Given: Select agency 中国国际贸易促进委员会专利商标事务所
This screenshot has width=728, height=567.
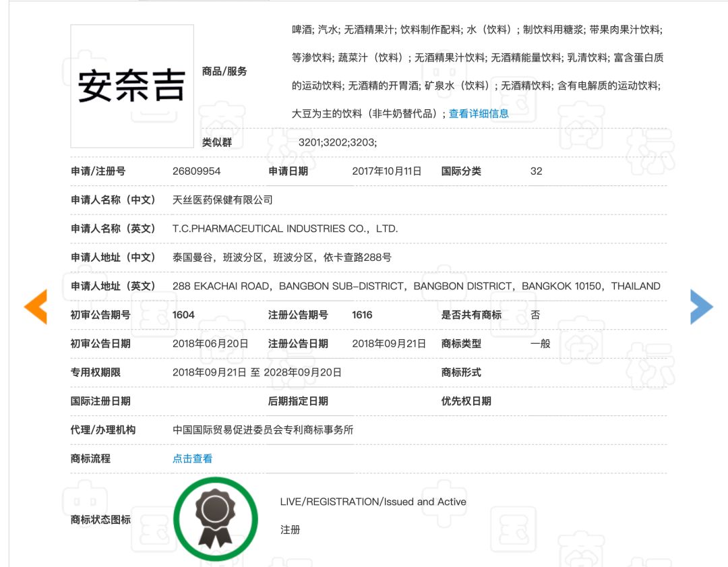Looking at the screenshot, I should [263, 430].
